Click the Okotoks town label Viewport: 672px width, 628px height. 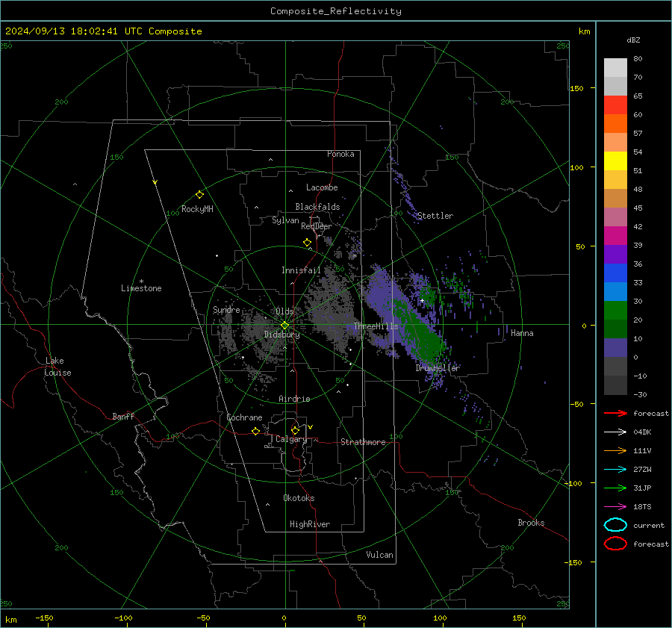pyautogui.click(x=299, y=498)
